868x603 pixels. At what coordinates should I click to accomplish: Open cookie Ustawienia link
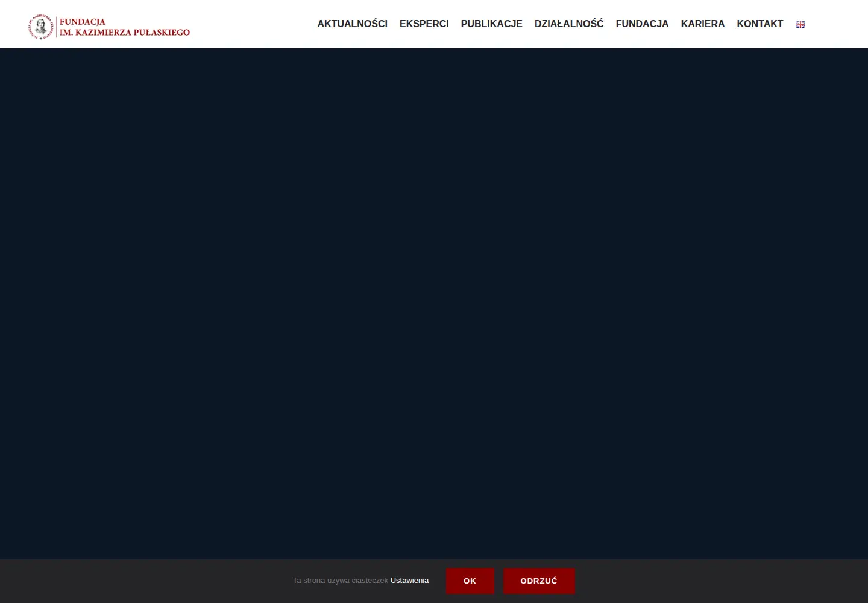pyautogui.click(x=409, y=581)
